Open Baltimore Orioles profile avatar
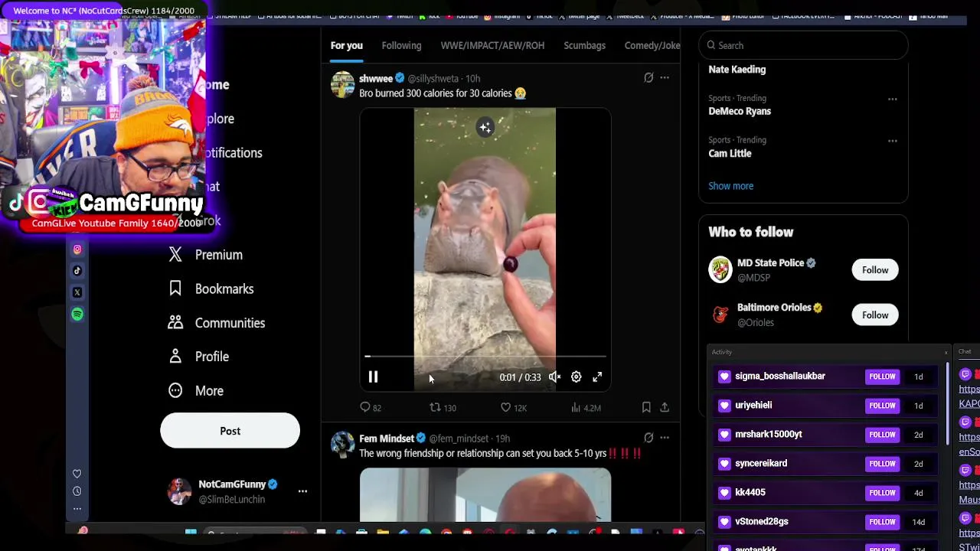Screen dimensions: 980x551 (x=720, y=315)
